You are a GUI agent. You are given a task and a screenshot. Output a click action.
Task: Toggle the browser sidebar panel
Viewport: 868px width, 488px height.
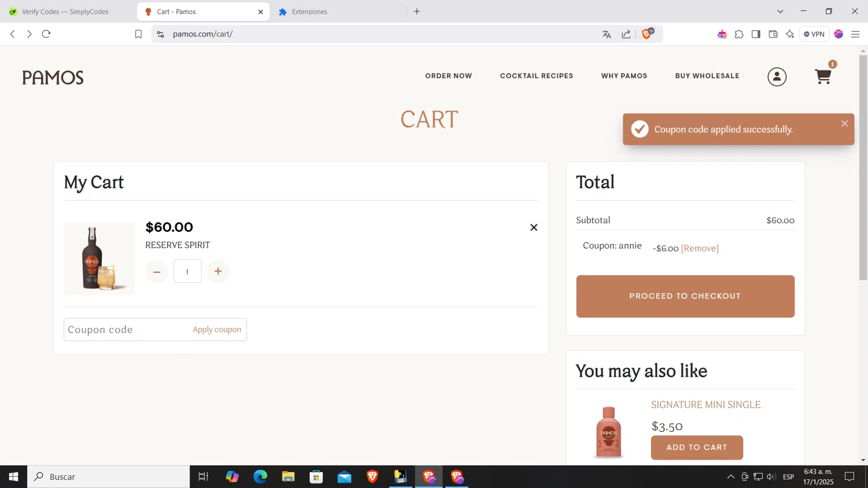(x=756, y=34)
